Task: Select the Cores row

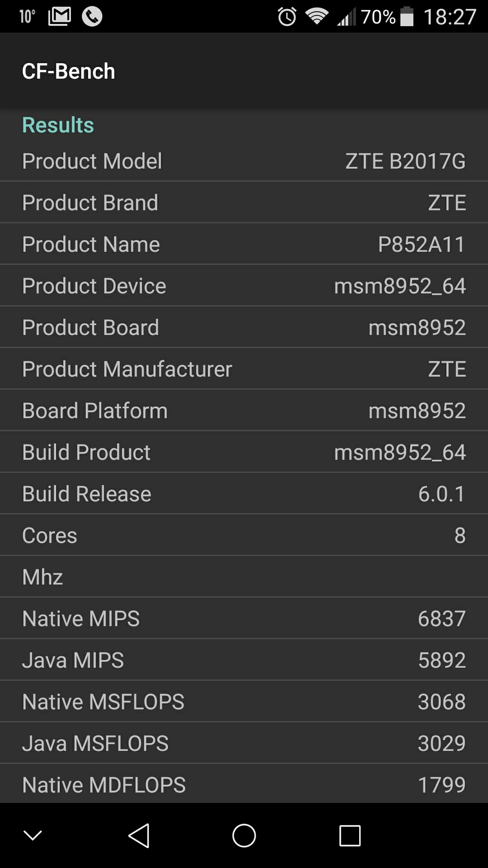Action: pos(244,535)
